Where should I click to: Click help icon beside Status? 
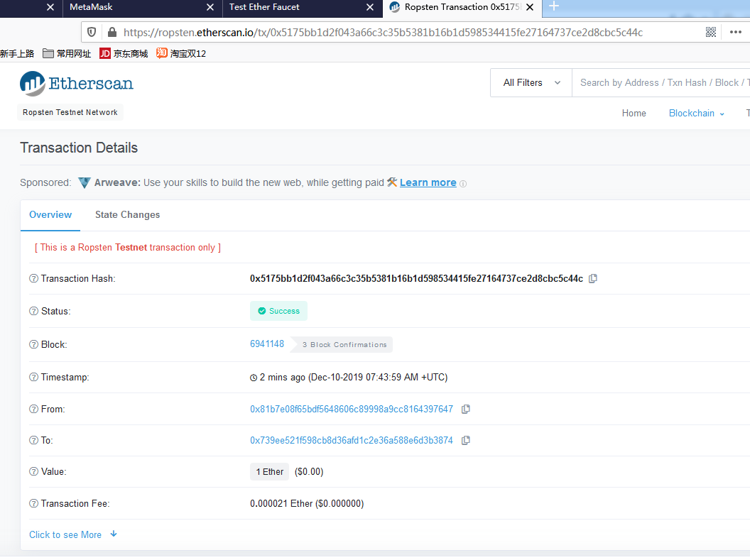(33, 311)
